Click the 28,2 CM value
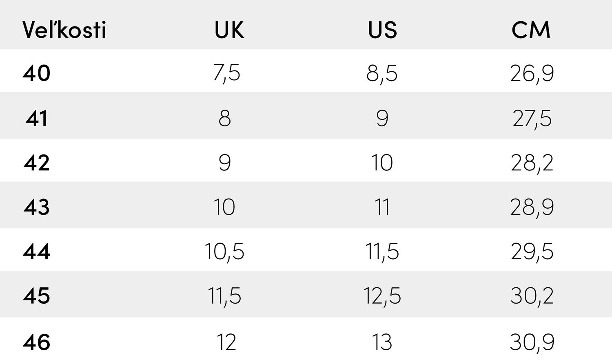Viewport: 612px width, 364px height. (x=532, y=163)
